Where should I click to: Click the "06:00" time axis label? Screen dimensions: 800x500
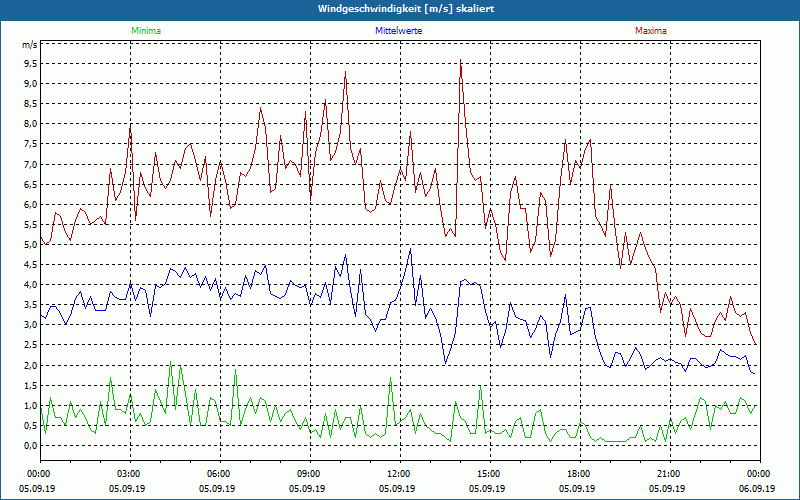coord(218,474)
